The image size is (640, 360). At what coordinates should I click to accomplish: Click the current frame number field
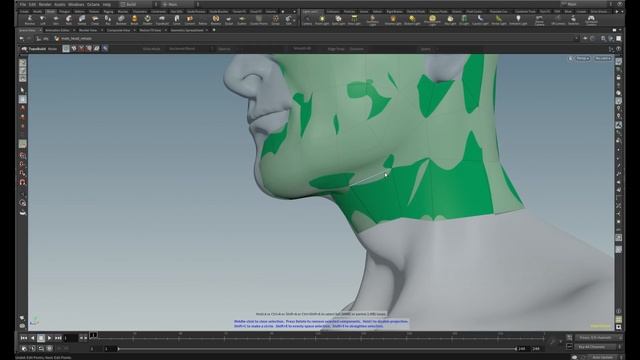[x=71, y=338]
